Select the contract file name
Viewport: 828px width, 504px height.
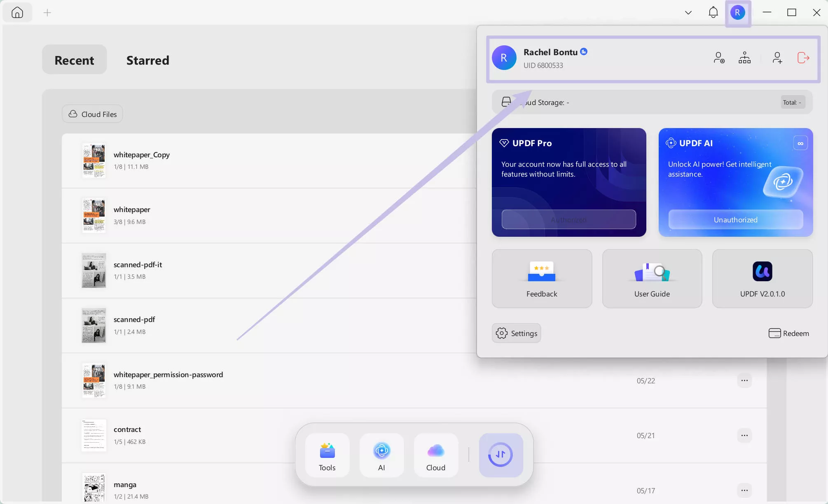pyautogui.click(x=127, y=429)
